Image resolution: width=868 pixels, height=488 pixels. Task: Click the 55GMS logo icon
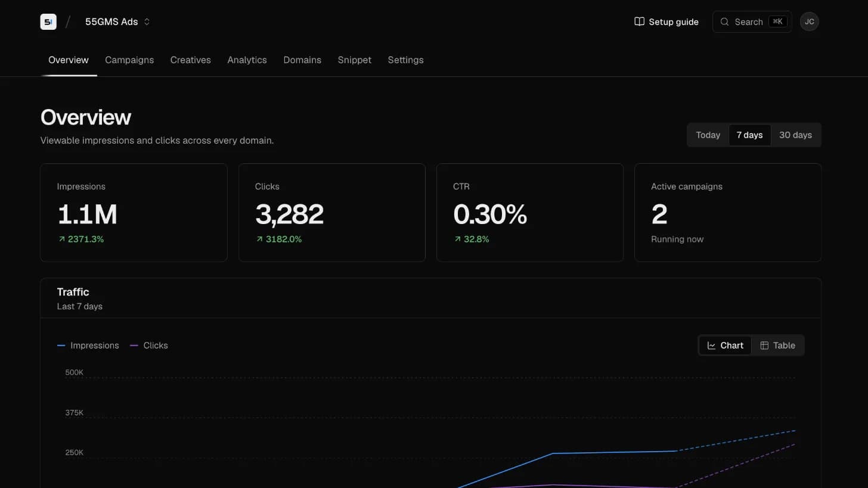tap(48, 21)
